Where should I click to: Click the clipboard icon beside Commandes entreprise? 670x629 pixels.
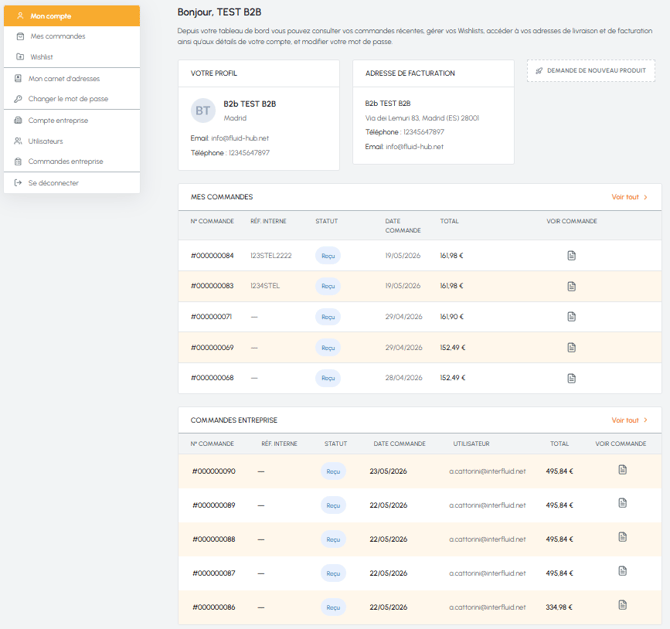(18, 161)
